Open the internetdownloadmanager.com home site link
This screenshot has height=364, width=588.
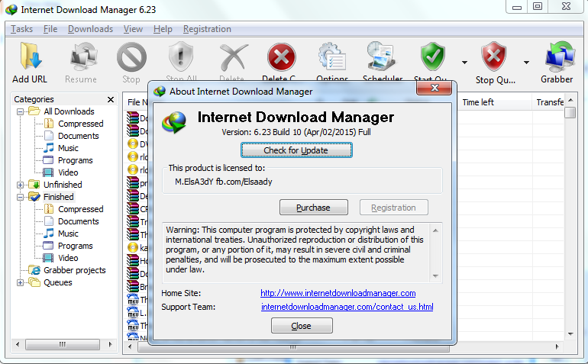pos(338,293)
